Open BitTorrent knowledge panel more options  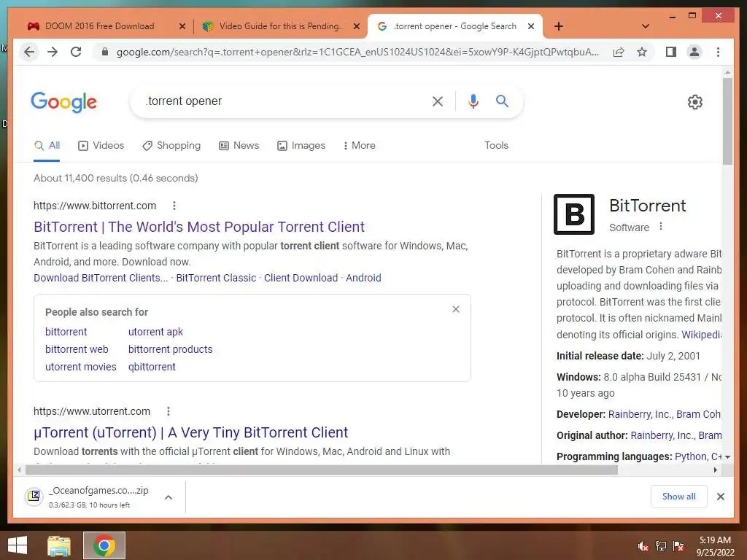click(661, 227)
